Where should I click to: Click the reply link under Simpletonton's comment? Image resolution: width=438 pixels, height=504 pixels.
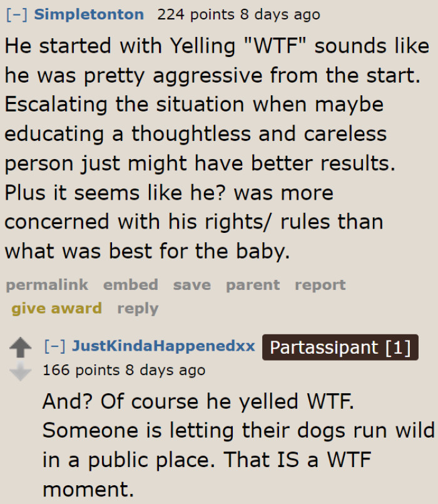138,308
